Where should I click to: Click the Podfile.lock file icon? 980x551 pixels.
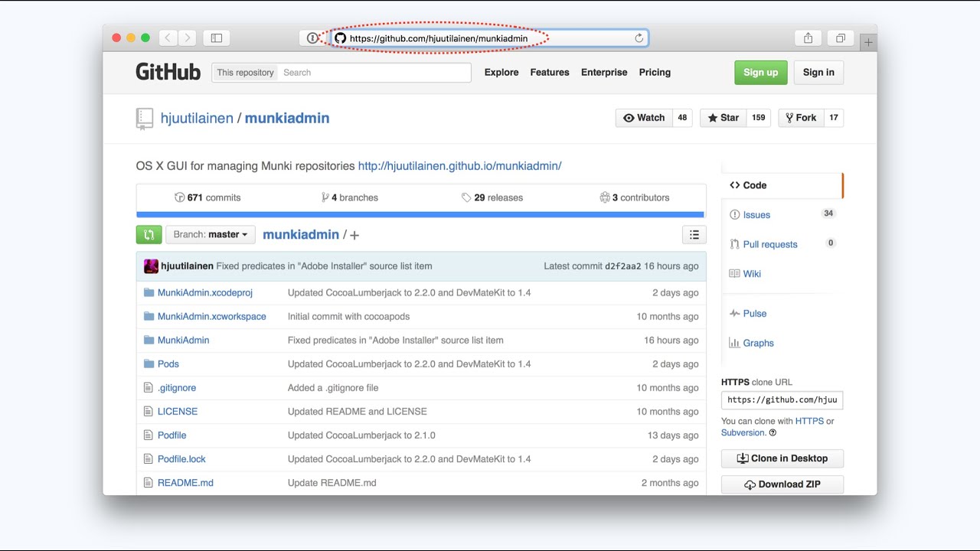149,458
